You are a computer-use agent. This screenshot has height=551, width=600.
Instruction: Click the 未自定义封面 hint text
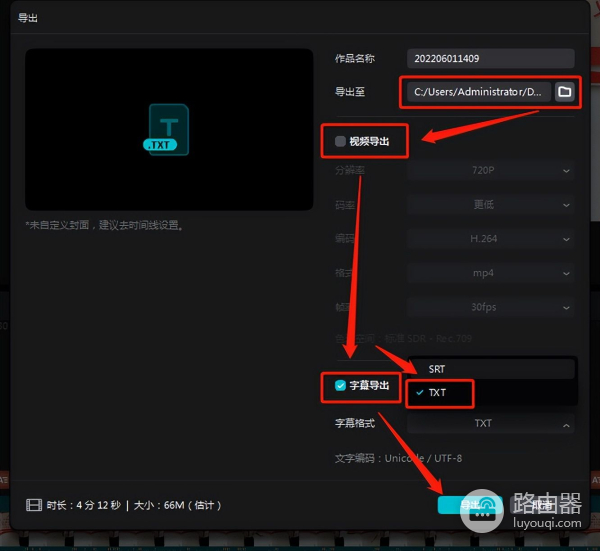pos(104,225)
